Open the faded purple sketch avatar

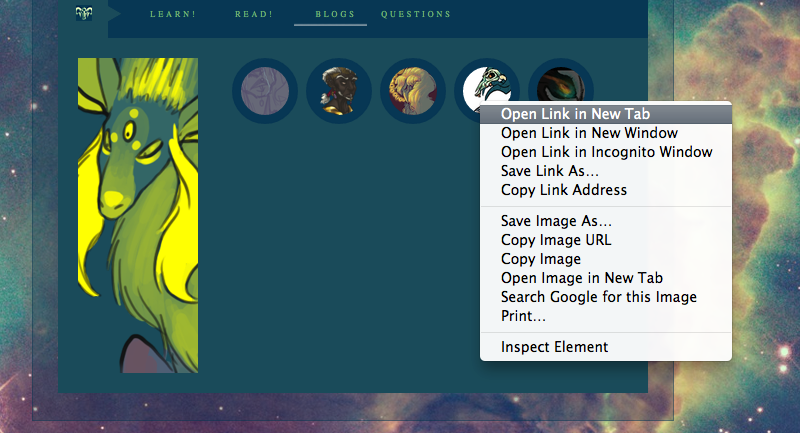pos(265,91)
